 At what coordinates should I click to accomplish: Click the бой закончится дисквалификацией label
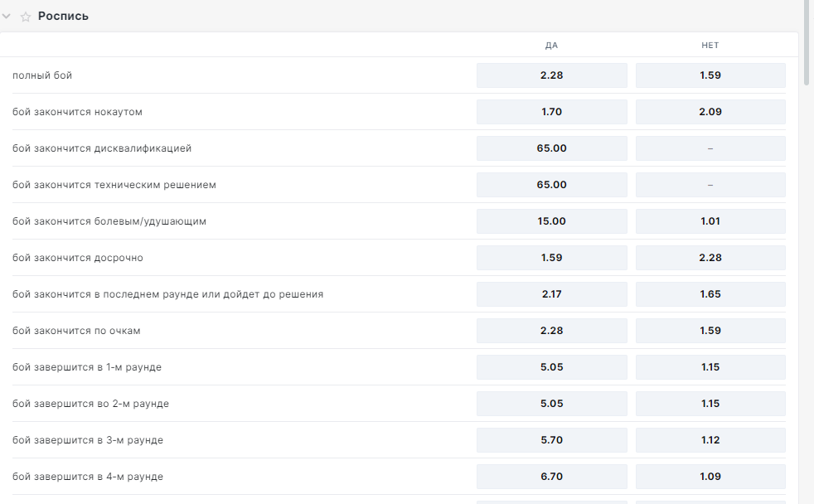click(102, 148)
